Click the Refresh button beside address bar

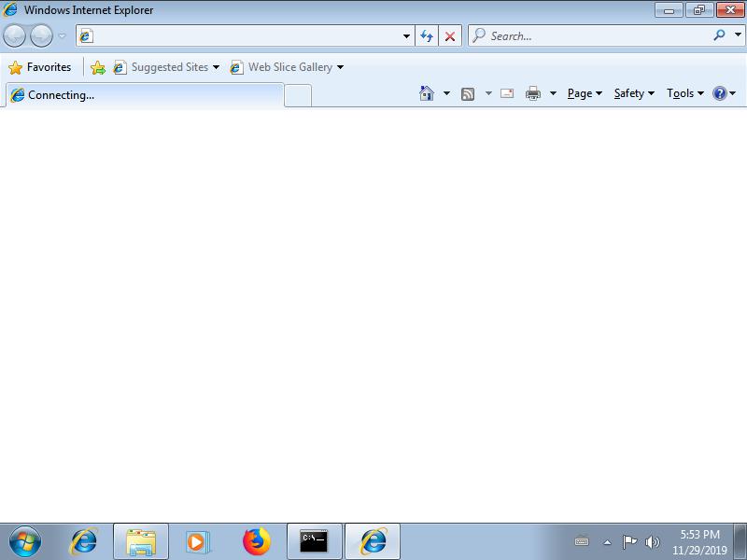[427, 36]
